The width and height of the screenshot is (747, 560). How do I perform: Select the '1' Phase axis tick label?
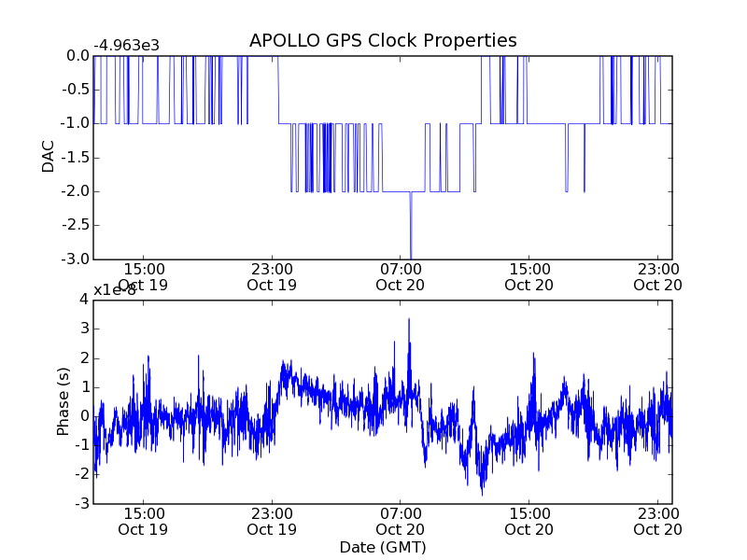pyautogui.click(x=85, y=387)
